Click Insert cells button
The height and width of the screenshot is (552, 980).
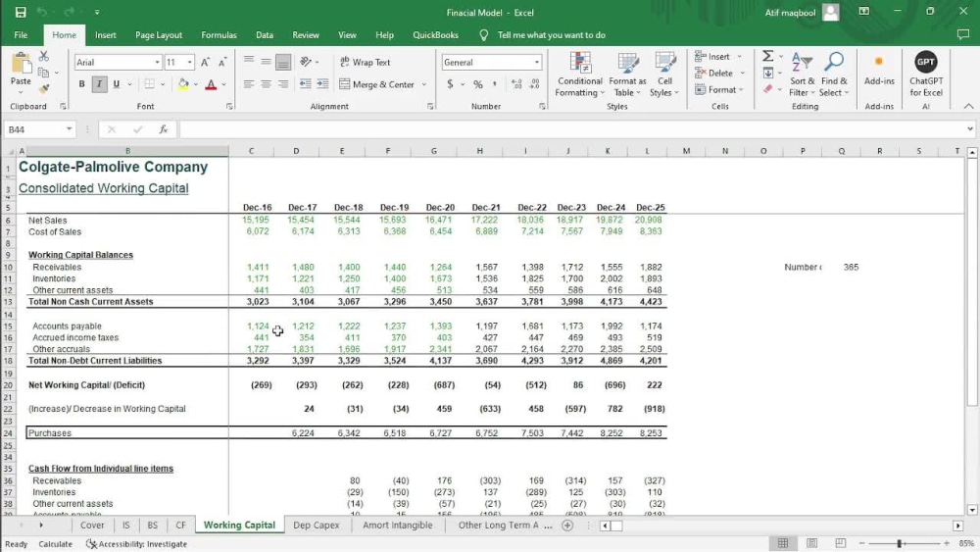pos(711,56)
